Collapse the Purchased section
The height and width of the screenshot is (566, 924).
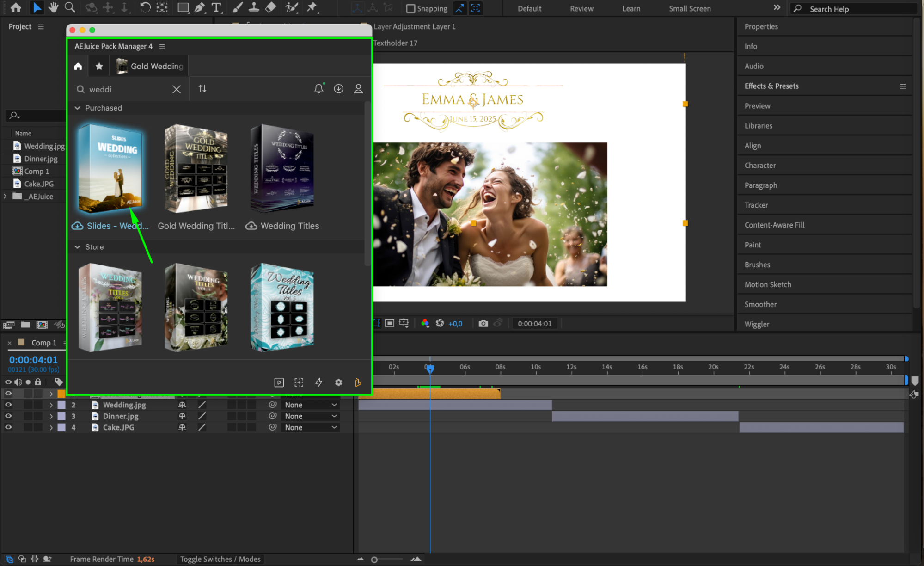[78, 108]
